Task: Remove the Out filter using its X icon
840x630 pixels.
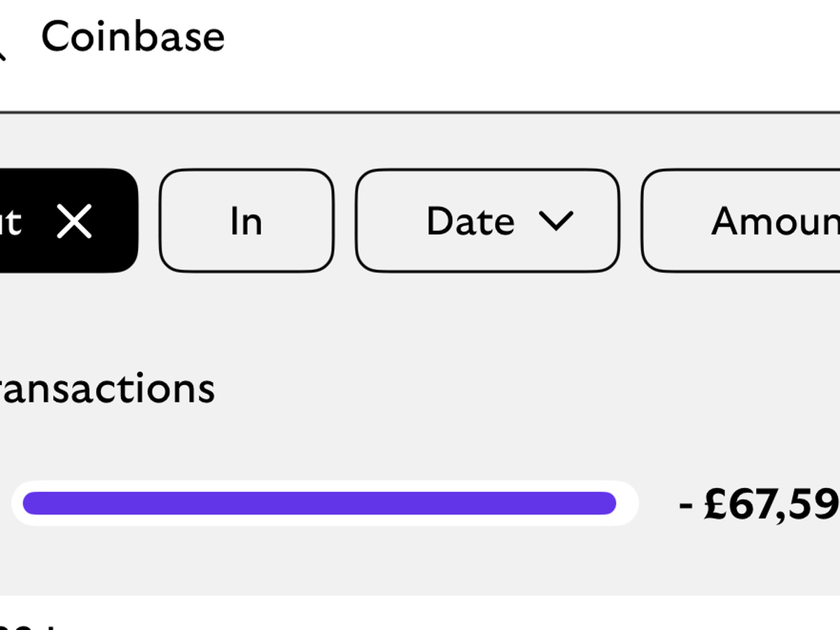Action: [x=74, y=222]
